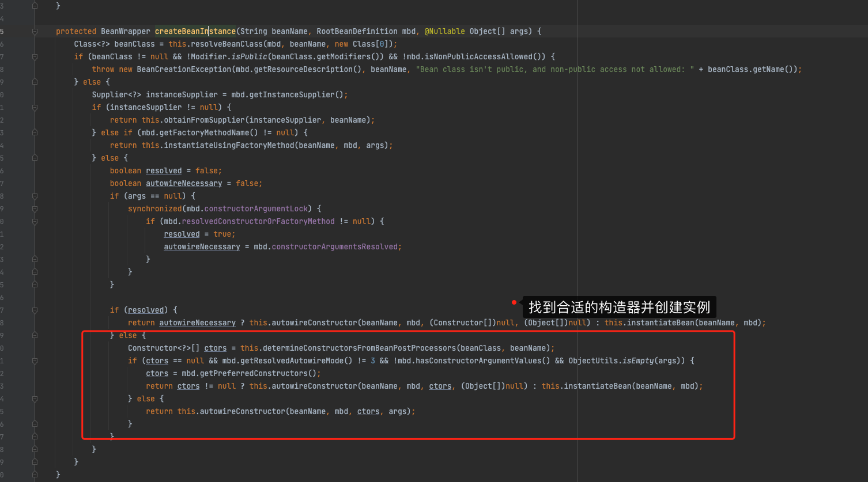Screen dimensions: 868x482
Task: Click isNonPublicAccessAllowed call
Action: click(x=489, y=57)
